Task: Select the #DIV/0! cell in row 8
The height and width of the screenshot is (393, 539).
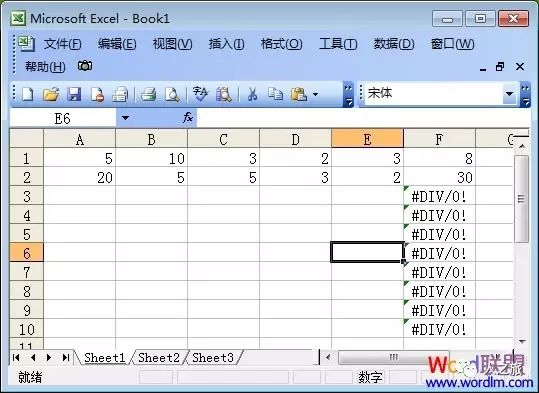Action: point(439,291)
